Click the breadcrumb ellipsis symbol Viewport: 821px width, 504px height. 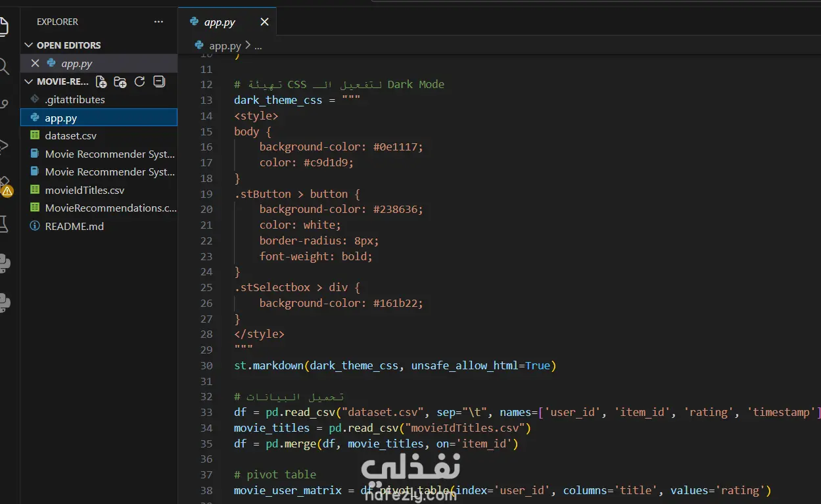(258, 46)
